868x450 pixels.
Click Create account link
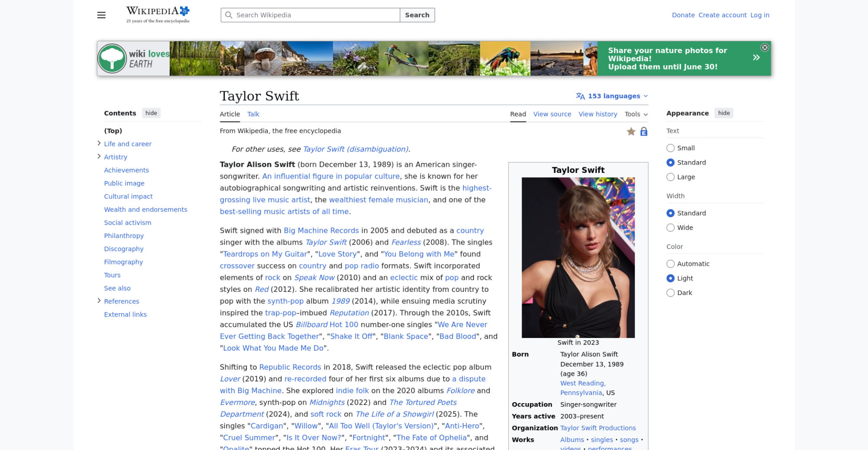722,15
